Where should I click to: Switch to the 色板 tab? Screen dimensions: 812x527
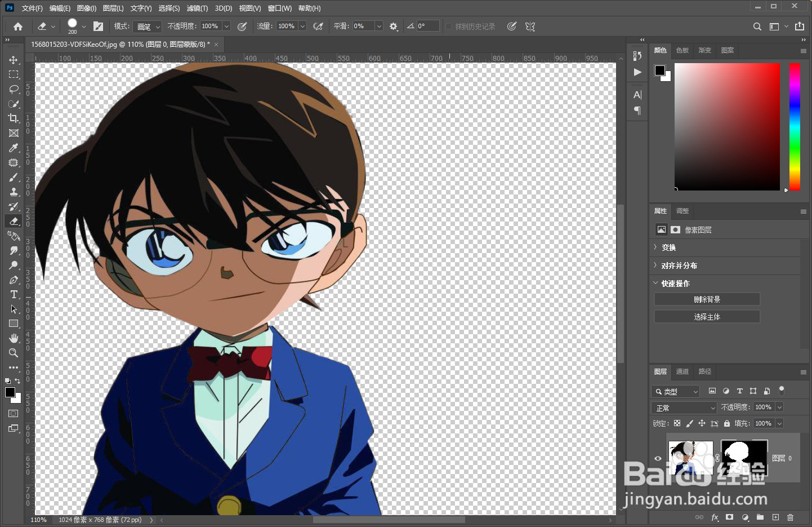(682, 50)
